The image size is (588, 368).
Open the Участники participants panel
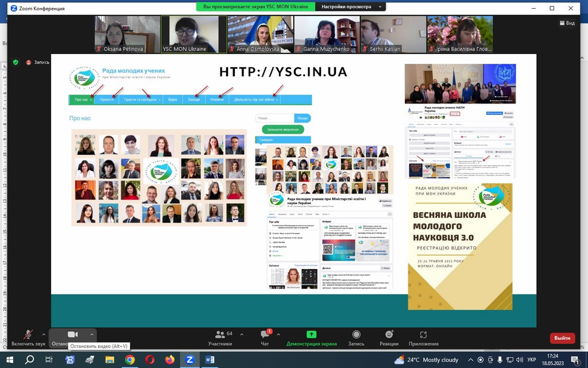[x=220, y=338]
